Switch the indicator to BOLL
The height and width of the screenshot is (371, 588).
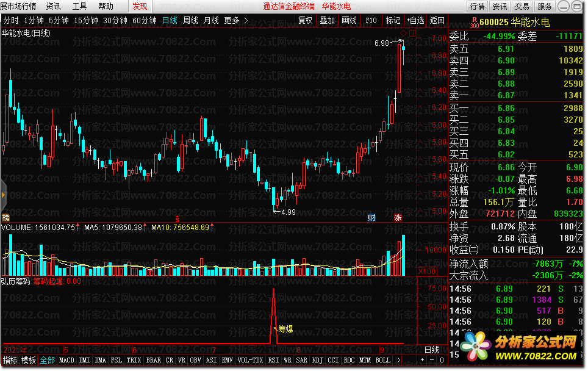pyautogui.click(x=383, y=360)
